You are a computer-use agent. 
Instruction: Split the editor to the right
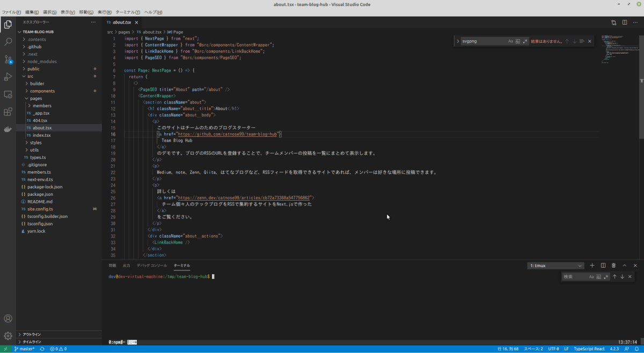click(x=625, y=23)
